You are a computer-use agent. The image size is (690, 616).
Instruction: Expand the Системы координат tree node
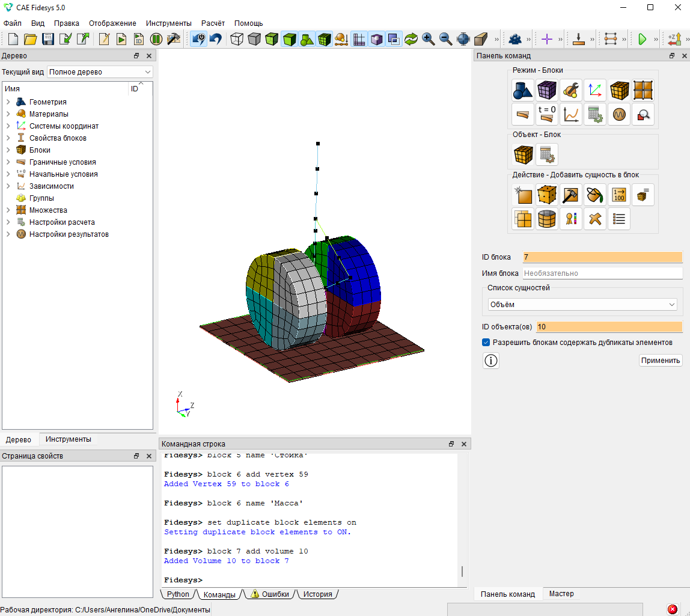tap(8, 126)
